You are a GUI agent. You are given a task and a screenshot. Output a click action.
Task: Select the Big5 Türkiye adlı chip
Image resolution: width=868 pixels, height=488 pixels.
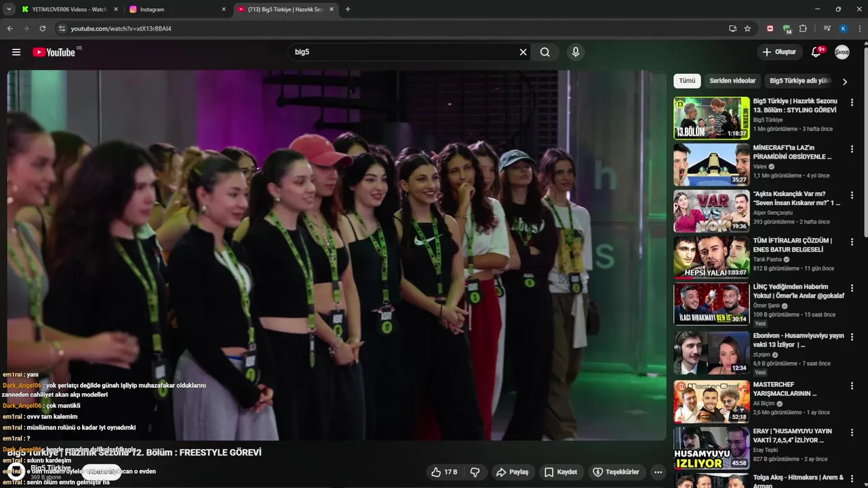800,81
